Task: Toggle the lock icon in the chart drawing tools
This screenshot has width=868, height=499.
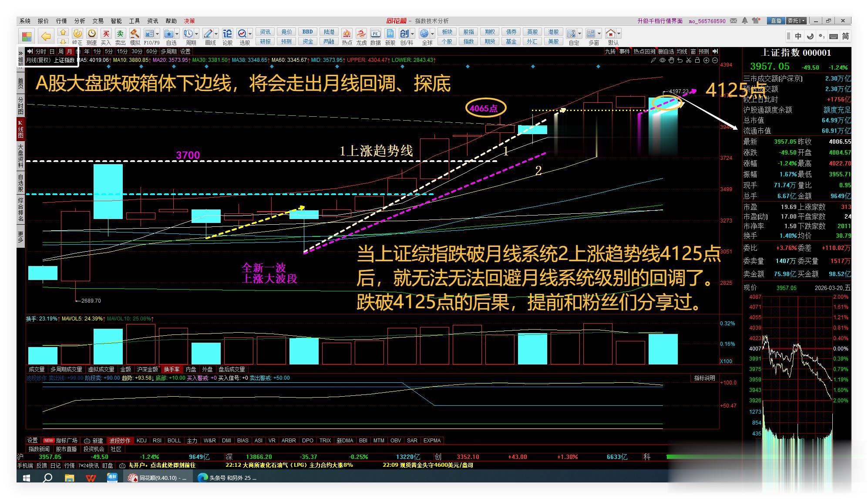Action: point(697,60)
